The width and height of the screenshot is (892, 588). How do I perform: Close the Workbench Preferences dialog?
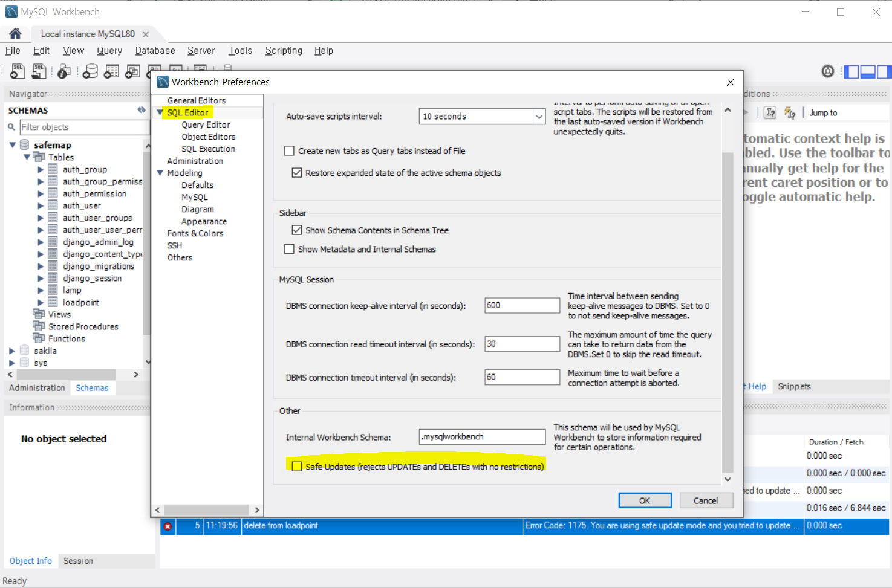click(731, 82)
